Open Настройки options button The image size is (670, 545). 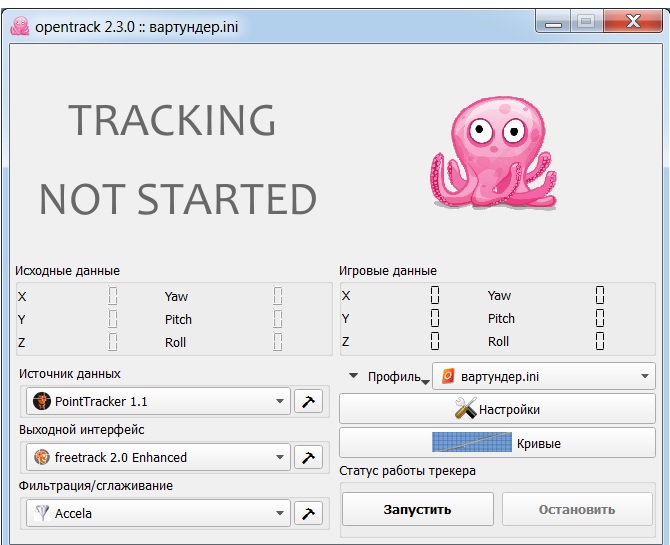pyautogui.click(x=497, y=409)
